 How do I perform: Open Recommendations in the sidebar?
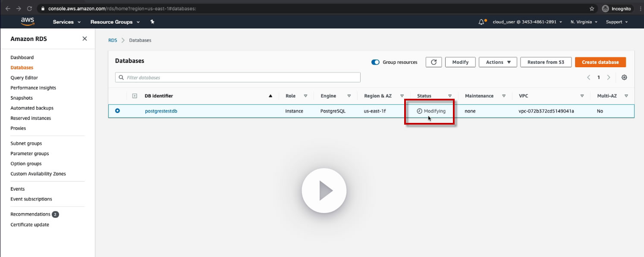[x=31, y=214]
